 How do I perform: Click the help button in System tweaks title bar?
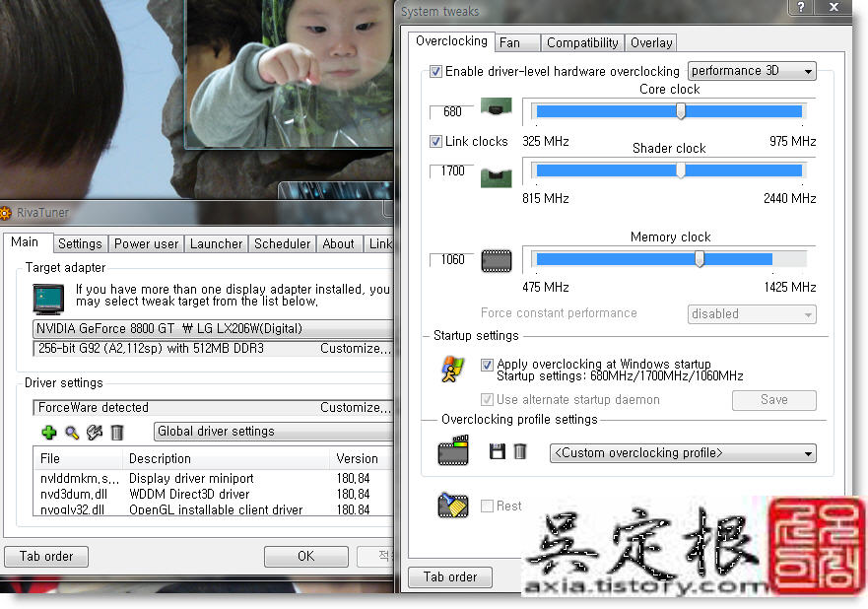pyautogui.click(x=801, y=7)
